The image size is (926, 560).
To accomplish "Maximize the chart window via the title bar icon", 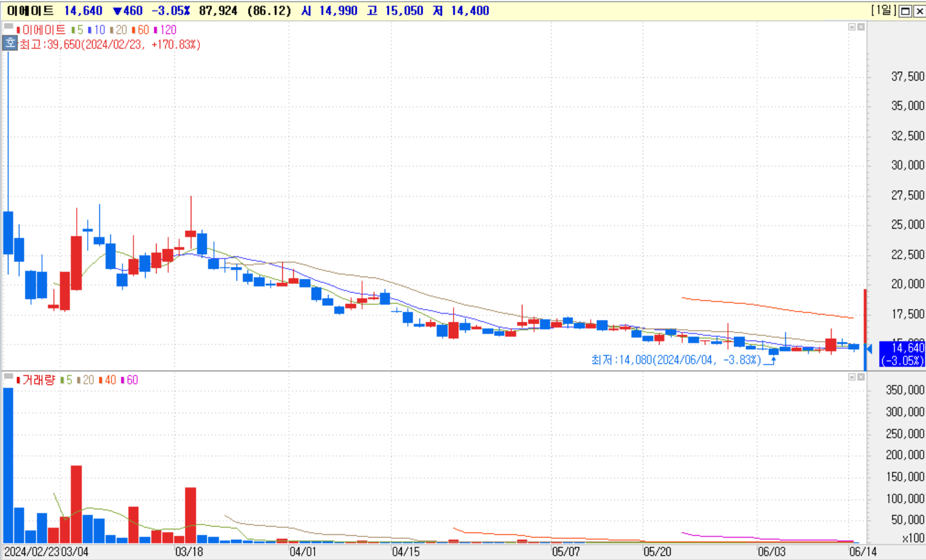I will [x=905, y=11].
